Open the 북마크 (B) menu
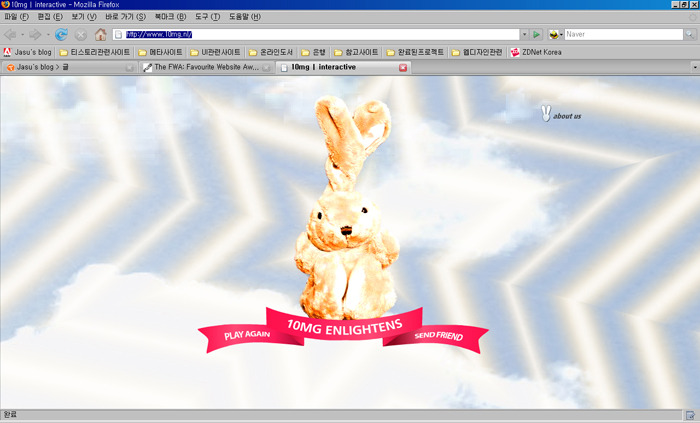The height and width of the screenshot is (423, 700). pos(170,17)
